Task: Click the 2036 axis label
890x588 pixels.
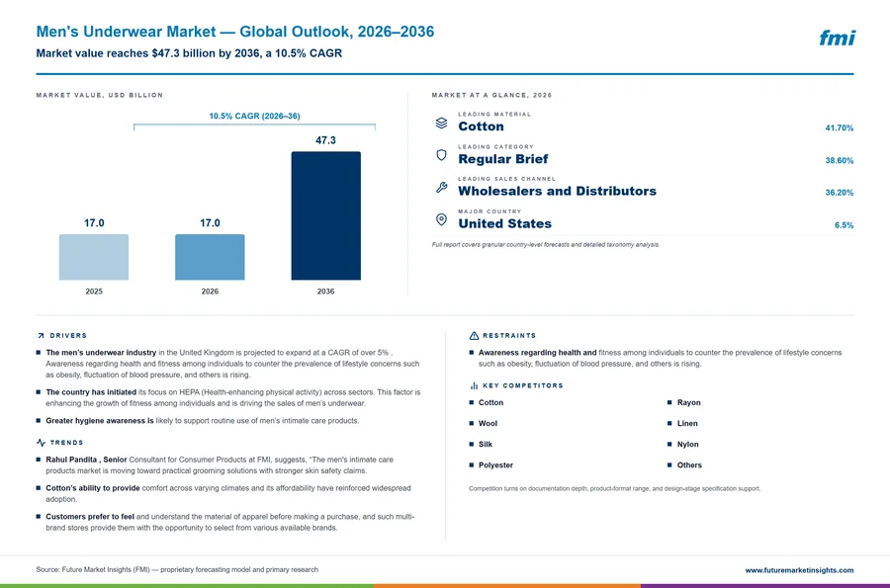Action: tap(325, 292)
